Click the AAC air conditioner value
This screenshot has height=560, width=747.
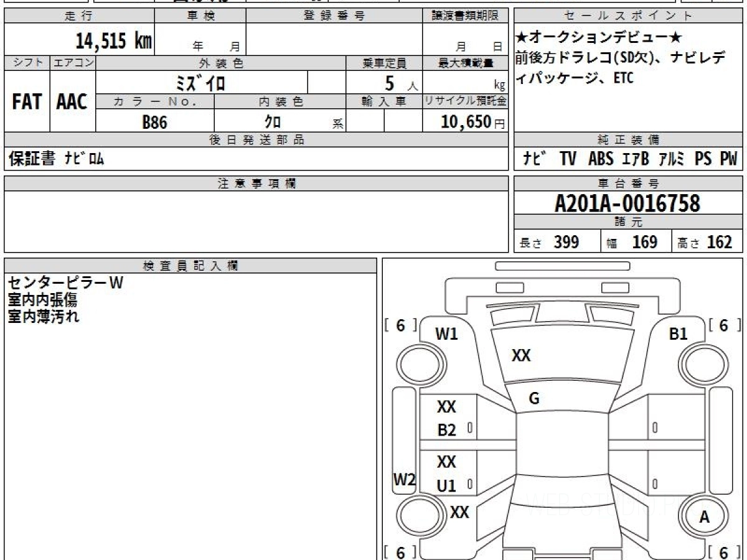pos(72,101)
